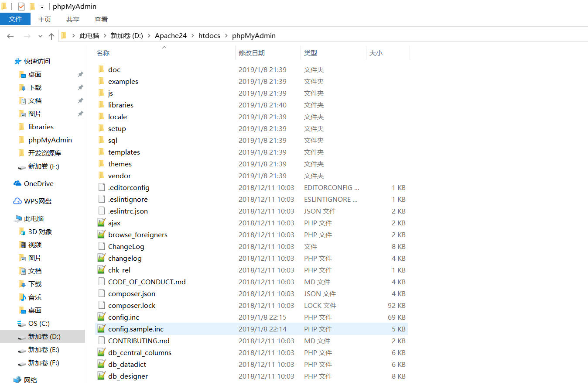
Task: Switch to the 主页 ribbon tab
Action: click(44, 19)
